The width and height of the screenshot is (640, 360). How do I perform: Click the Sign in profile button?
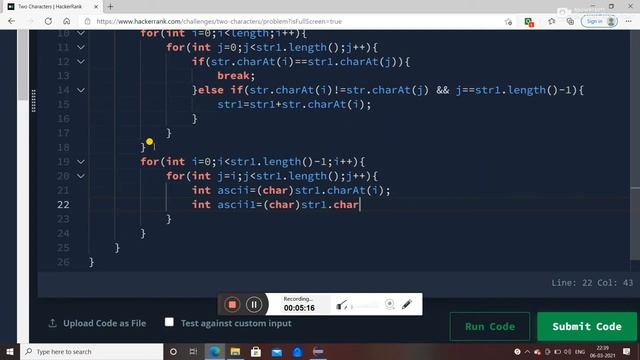[x=599, y=21]
